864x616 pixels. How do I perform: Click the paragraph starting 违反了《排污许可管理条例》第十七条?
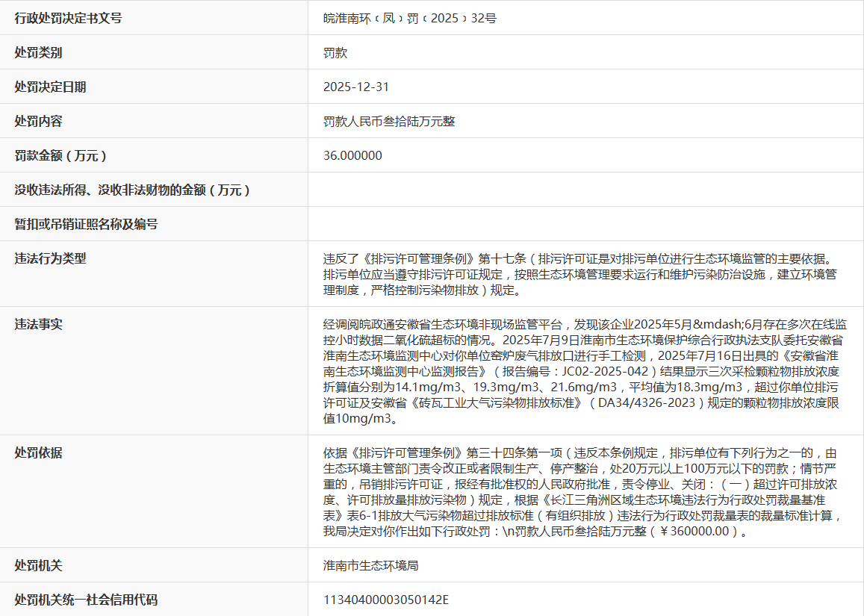coord(580,274)
